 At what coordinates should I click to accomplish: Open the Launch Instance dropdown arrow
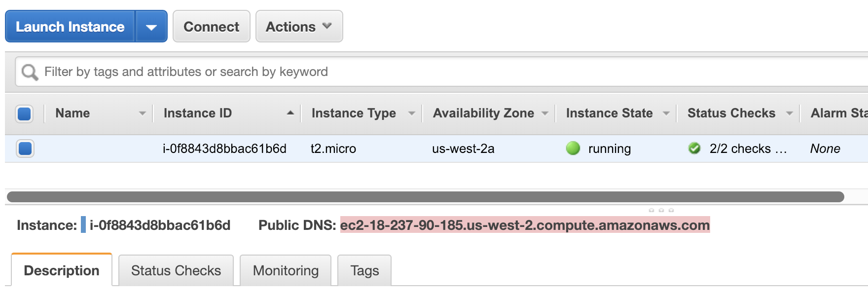[x=151, y=27]
